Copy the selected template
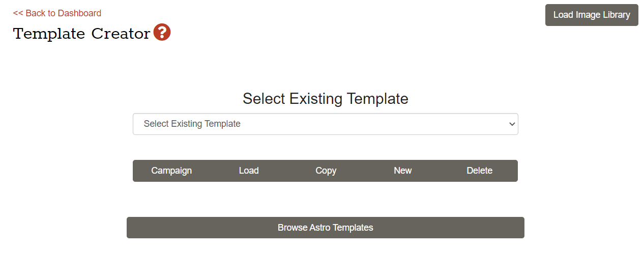This screenshot has width=644, height=277. (326, 171)
